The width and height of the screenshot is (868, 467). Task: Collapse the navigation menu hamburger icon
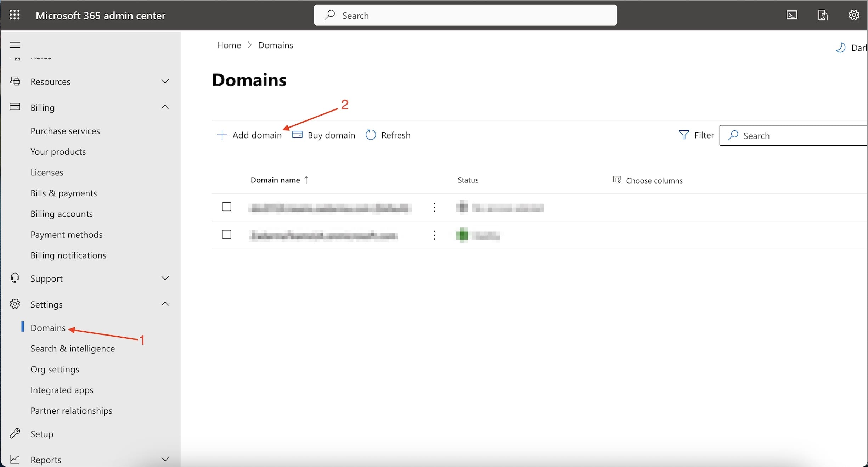click(x=15, y=45)
